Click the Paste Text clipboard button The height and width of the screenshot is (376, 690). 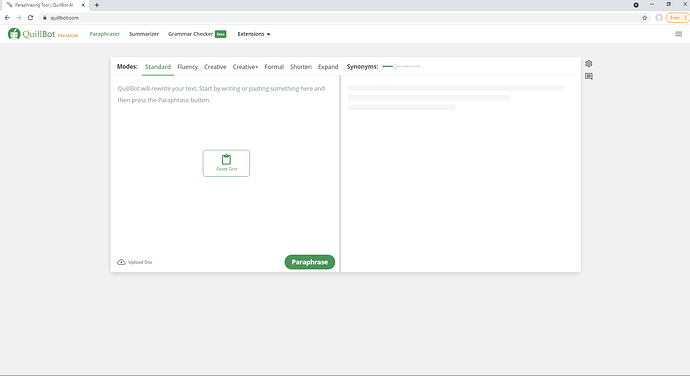point(226,163)
